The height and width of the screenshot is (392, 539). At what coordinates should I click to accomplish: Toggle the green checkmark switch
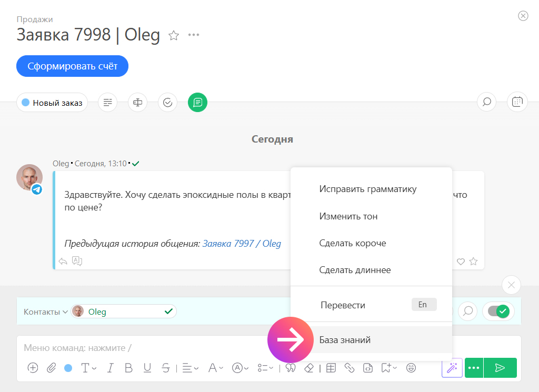coord(498,311)
